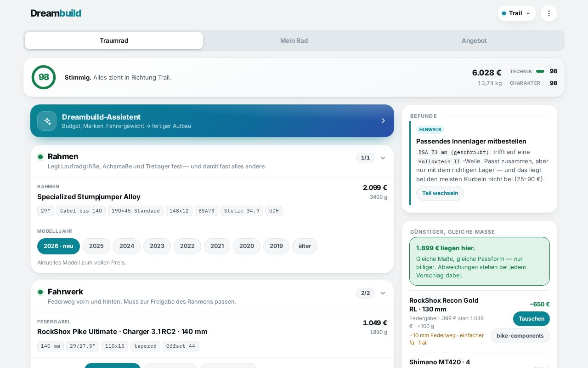Select the 'älter' model year option
Screen dimensions: 588x368
(x=305, y=246)
